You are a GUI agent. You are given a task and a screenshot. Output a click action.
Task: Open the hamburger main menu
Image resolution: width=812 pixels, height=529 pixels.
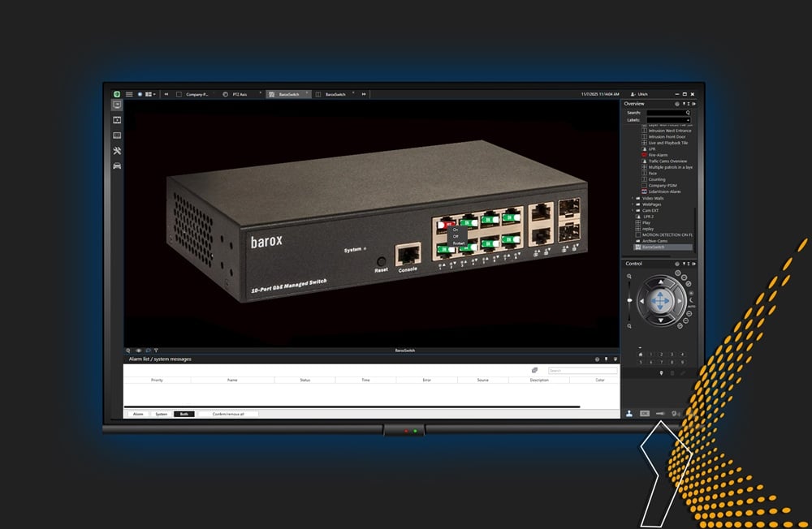(x=129, y=94)
